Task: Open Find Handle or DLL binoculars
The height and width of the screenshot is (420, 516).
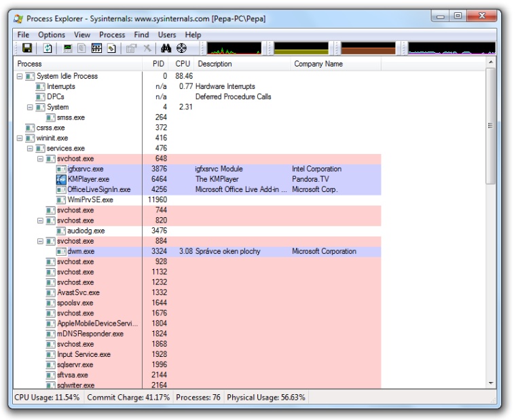Action: click(166, 48)
